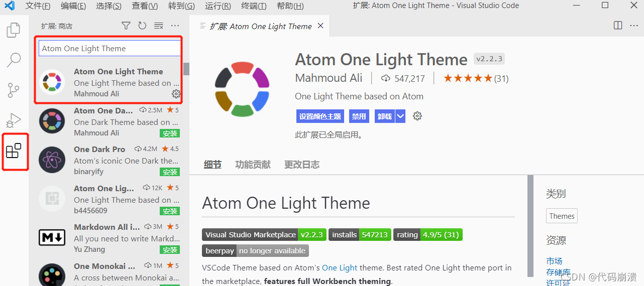Click the extensions list scrollbar thumb

186,69
